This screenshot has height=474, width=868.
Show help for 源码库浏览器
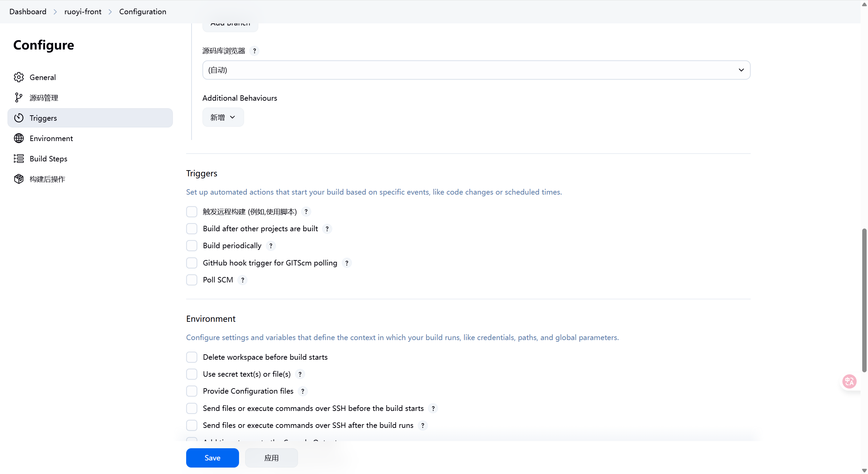point(254,51)
